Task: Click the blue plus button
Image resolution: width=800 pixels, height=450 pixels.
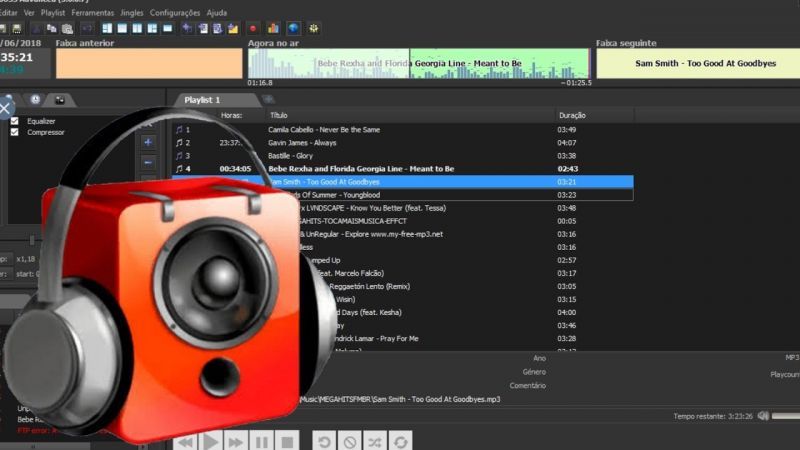Action: coord(148,142)
